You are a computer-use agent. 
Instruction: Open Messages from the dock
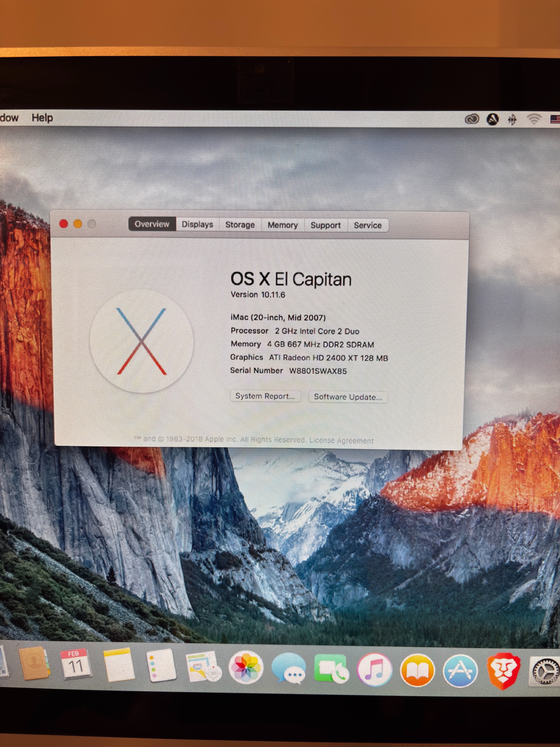click(x=289, y=668)
